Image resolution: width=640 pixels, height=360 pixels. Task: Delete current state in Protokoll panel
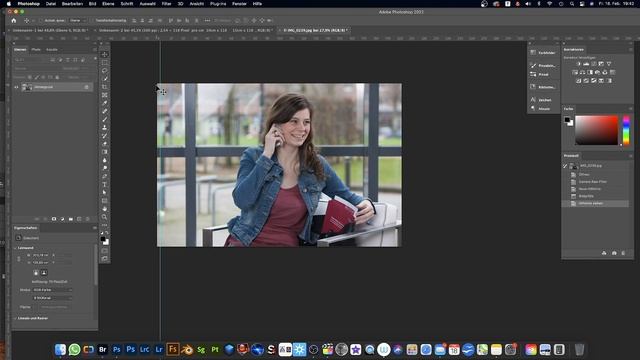(x=623, y=253)
